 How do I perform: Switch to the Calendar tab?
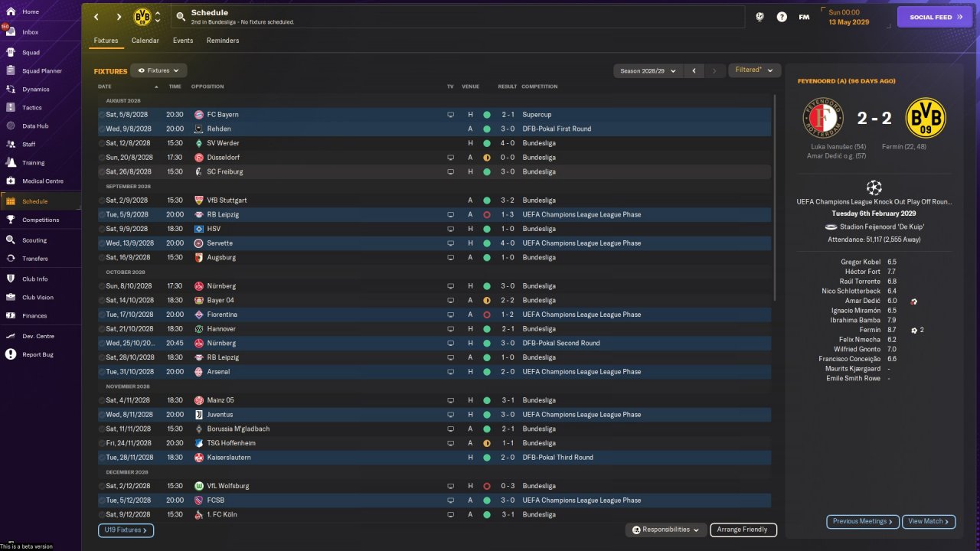pyautogui.click(x=145, y=41)
